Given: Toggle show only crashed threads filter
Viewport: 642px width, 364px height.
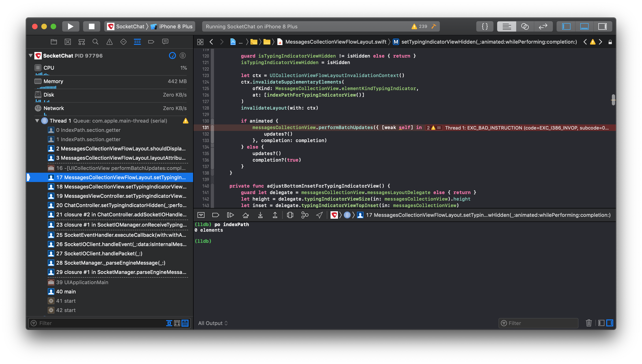Looking at the screenshot, I should point(169,323).
